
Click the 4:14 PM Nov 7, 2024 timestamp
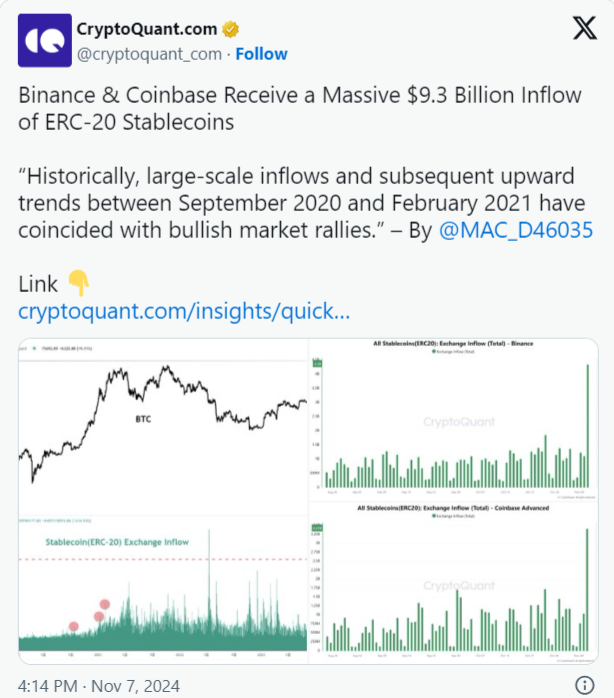pos(99,686)
